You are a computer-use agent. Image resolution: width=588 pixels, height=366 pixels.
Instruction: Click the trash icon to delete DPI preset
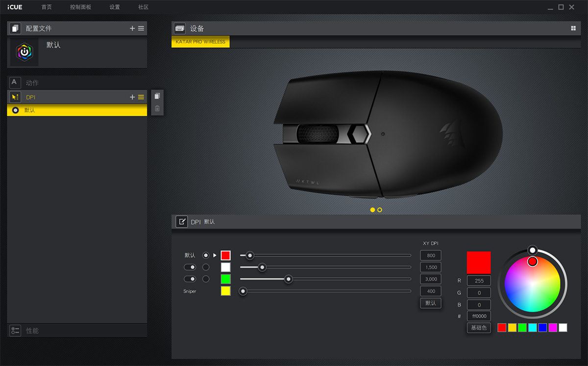coord(157,108)
